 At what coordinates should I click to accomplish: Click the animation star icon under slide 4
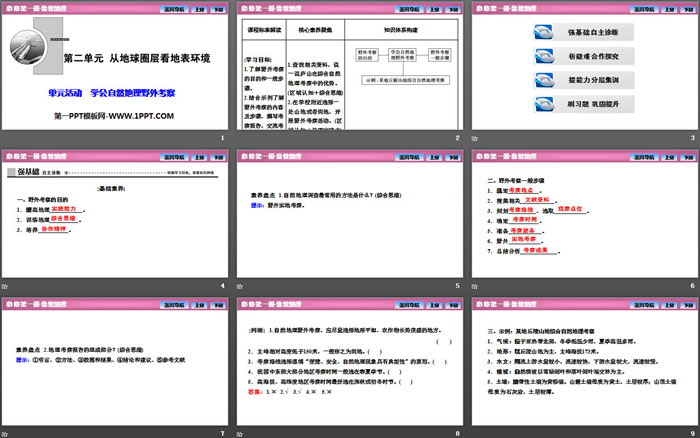4,286
